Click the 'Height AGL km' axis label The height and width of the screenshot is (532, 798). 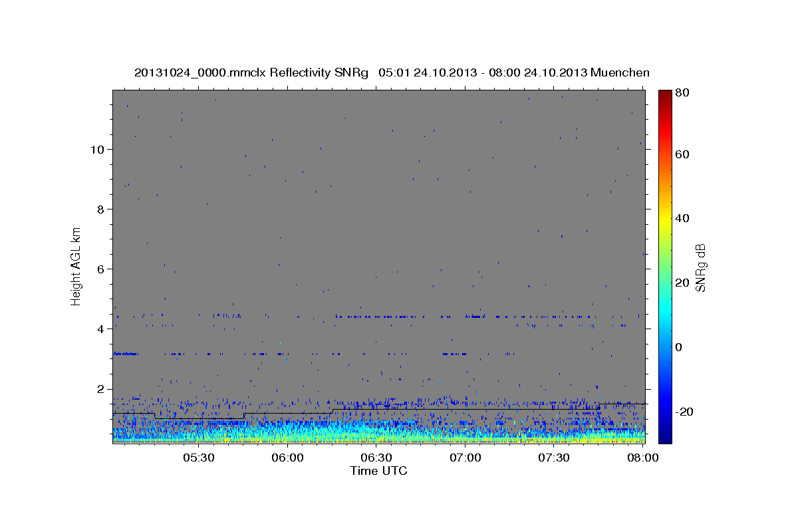point(76,265)
